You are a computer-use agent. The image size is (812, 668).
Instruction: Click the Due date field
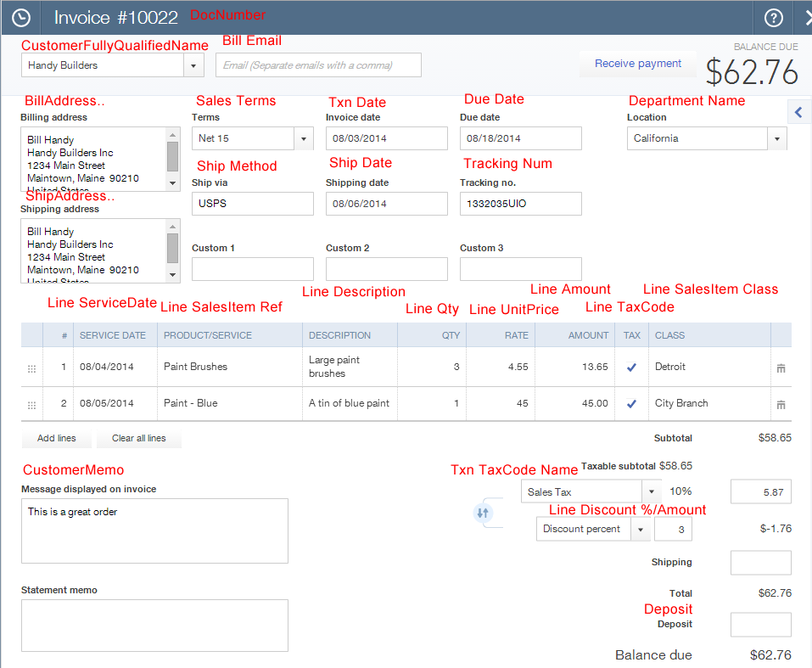(x=520, y=138)
